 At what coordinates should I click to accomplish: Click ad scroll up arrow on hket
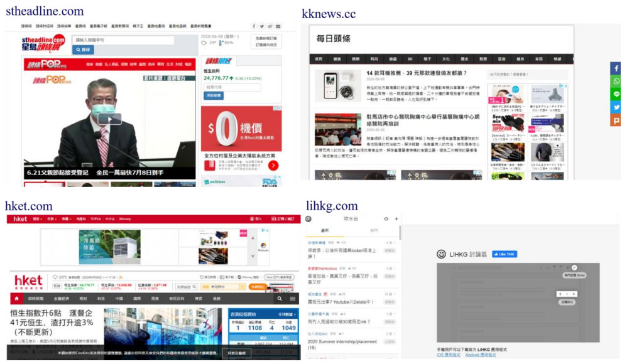pyautogui.click(x=253, y=238)
